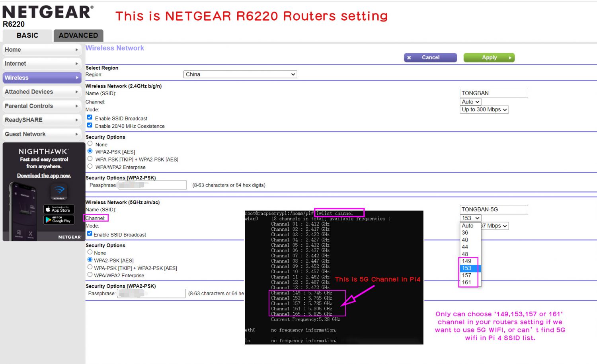
Task: Switch to the BASIC tab
Action: click(x=27, y=35)
